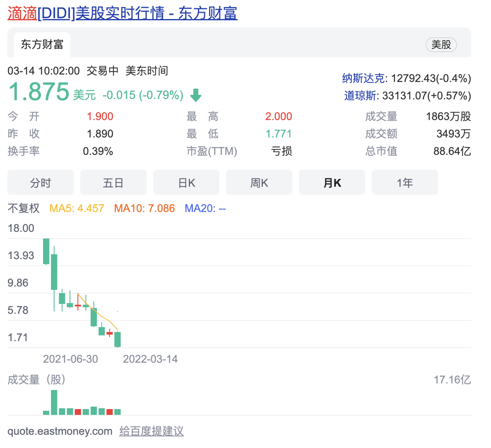Switch chart to 五日 view

tap(113, 183)
